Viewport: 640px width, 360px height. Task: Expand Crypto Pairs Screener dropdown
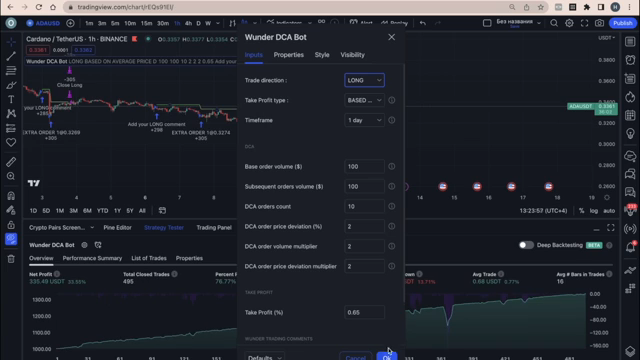tap(92, 228)
